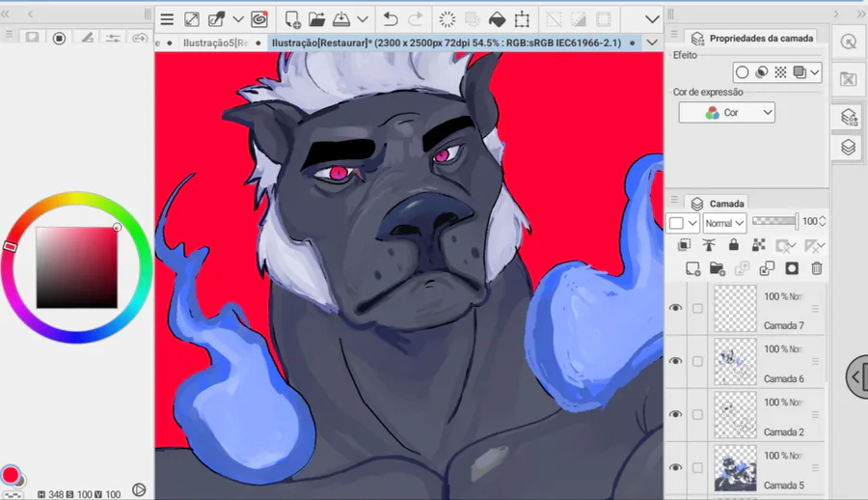Tick the checkbox on the Camada 2 row
The height and width of the screenshot is (500, 868).
(697, 415)
